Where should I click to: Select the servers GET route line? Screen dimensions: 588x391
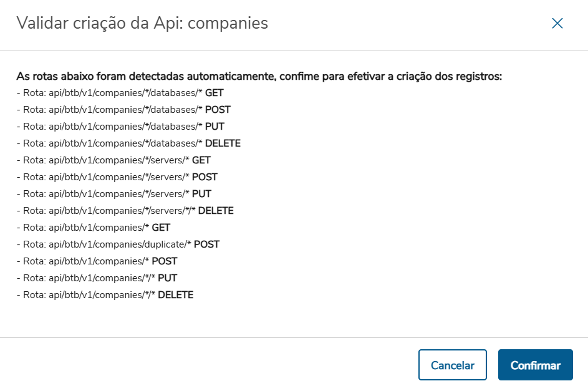click(x=113, y=160)
